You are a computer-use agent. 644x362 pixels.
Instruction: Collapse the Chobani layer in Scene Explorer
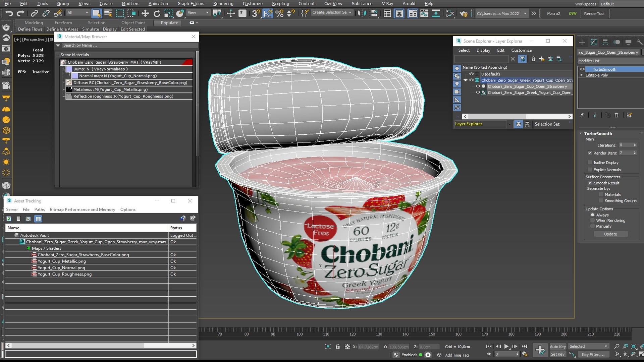click(466, 80)
